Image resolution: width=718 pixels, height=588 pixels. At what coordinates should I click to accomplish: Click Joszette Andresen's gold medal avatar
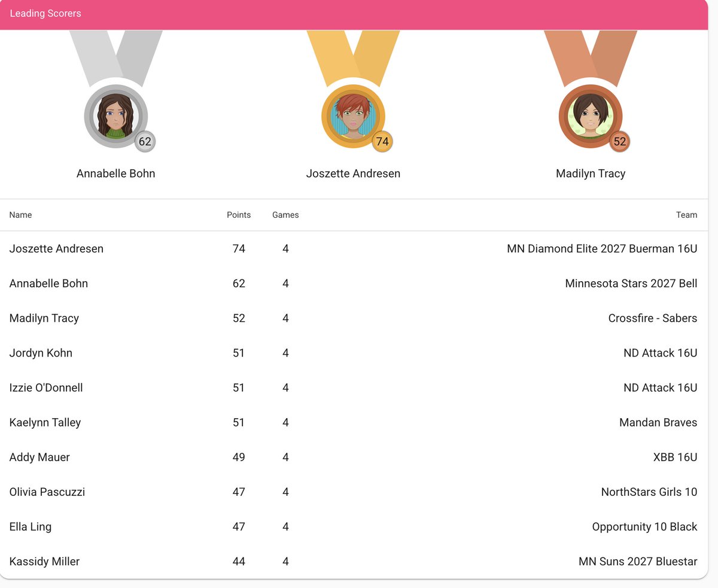(353, 116)
